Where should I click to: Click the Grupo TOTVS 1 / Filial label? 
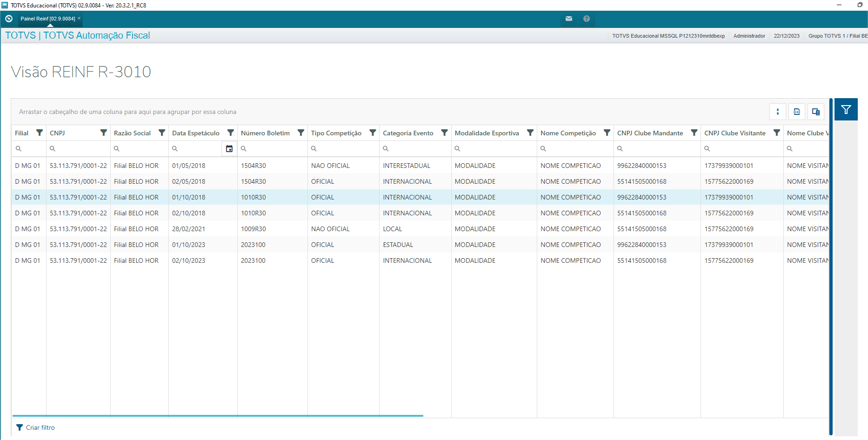(838, 36)
